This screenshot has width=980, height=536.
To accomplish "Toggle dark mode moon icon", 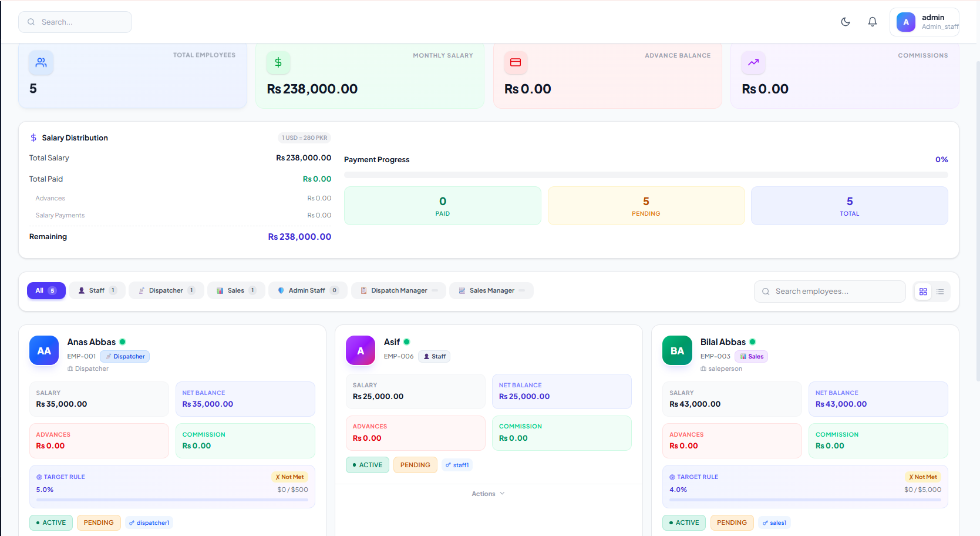I will (x=846, y=22).
